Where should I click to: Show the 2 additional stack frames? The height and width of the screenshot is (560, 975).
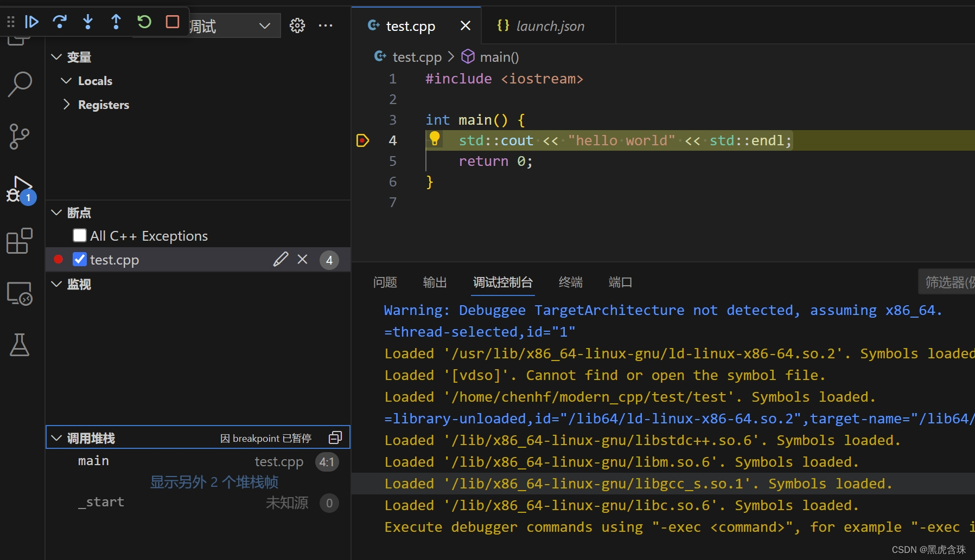click(214, 482)
